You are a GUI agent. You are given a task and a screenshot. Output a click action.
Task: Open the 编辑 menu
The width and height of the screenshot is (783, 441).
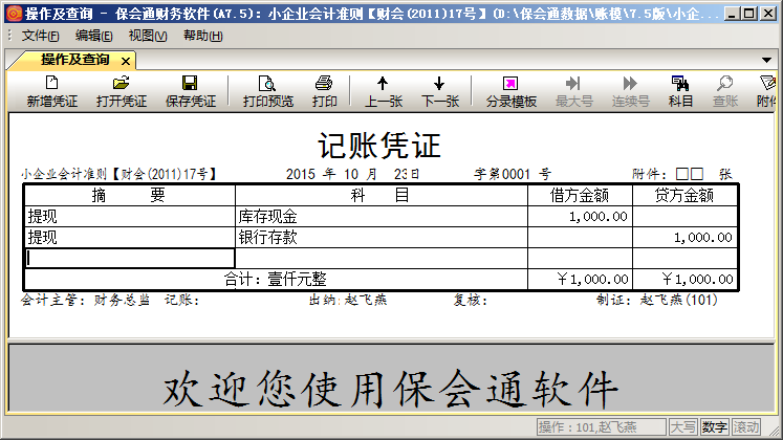click(93, 36)
